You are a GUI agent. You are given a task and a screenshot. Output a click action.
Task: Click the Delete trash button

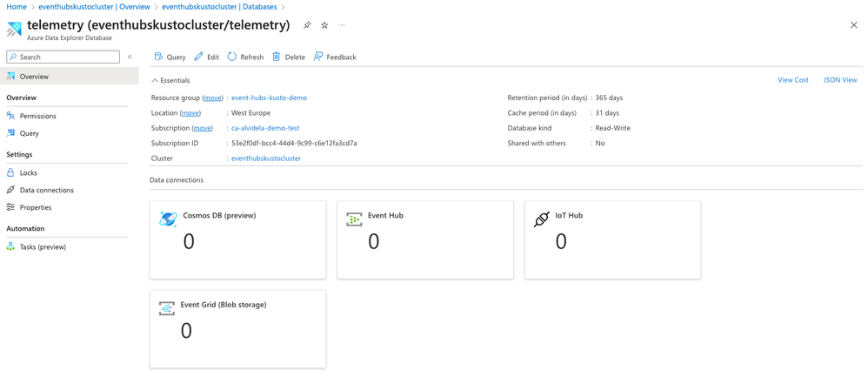[x=289, y=57]
